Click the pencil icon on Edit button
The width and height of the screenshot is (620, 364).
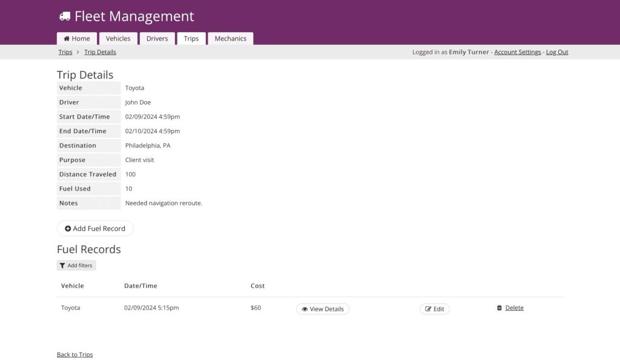pos(428,309)
